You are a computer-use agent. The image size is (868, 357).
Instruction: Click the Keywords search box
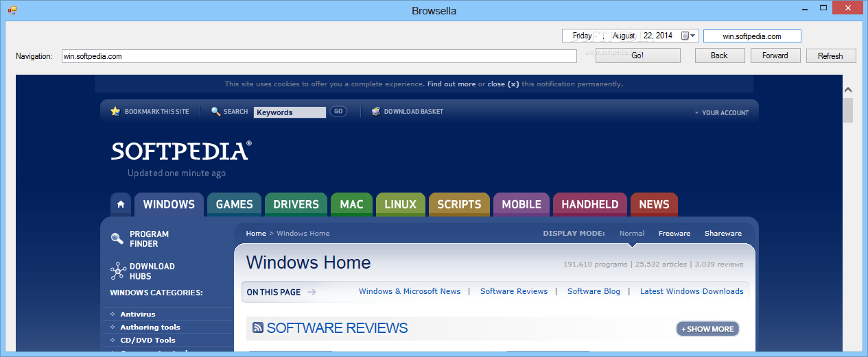(290, 112)
